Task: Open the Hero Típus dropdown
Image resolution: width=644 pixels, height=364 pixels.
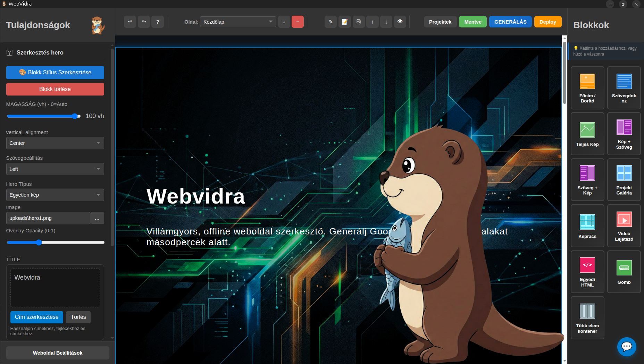Action: [55, 195]
